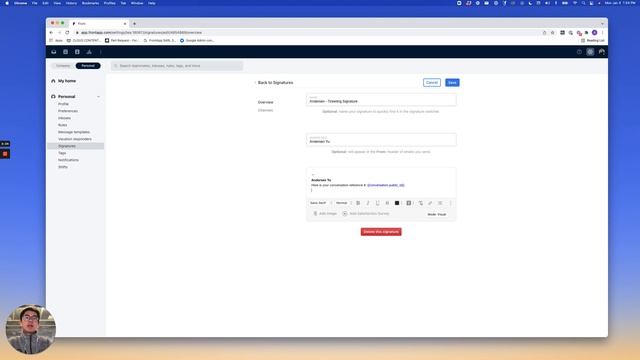The width and height of the screenshot is (640, 360).
Task: Open Shifts in sidebar
Action: (62, 167)
